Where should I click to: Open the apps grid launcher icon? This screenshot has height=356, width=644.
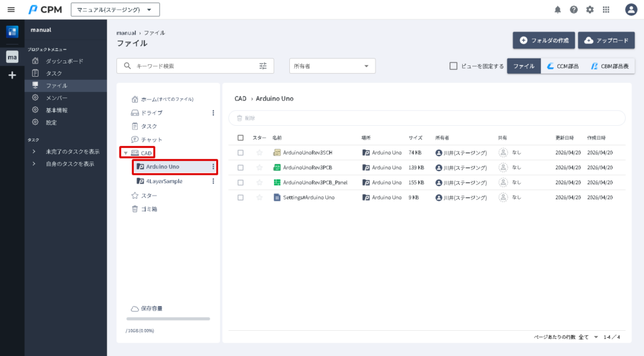click(x=606, y=9)
